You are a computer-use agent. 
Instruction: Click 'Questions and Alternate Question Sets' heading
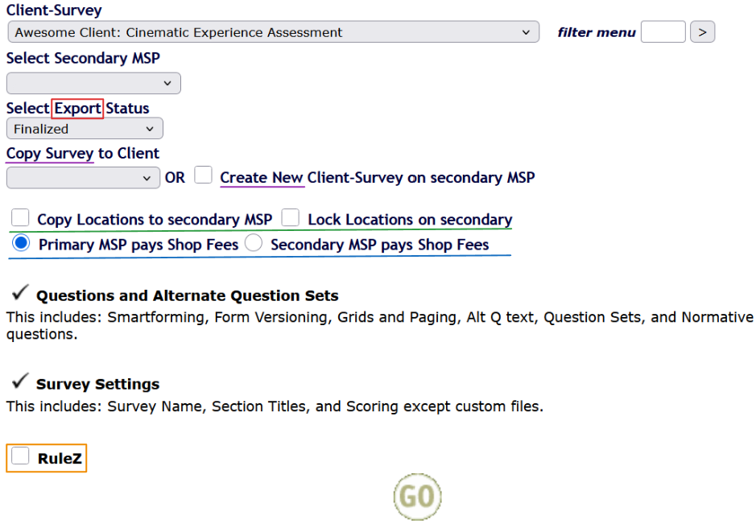187,295
